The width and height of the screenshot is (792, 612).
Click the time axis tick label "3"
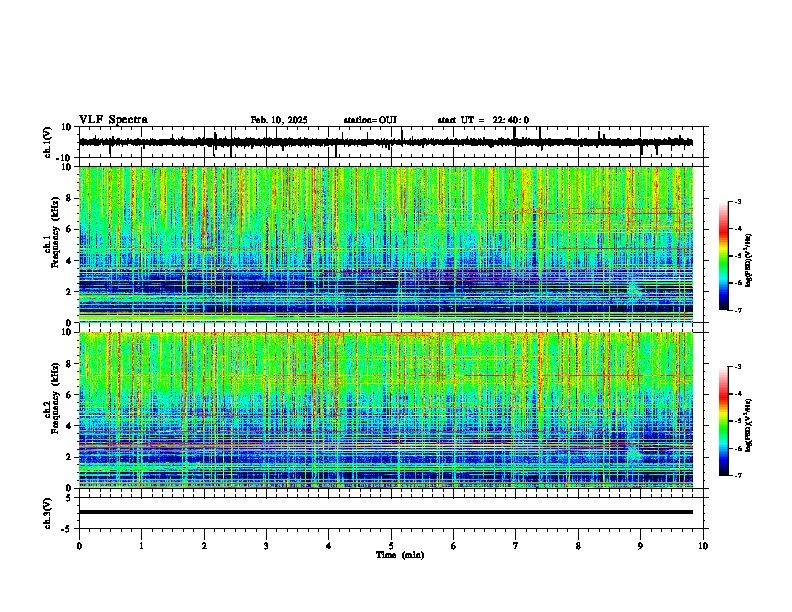click(266, 546)
